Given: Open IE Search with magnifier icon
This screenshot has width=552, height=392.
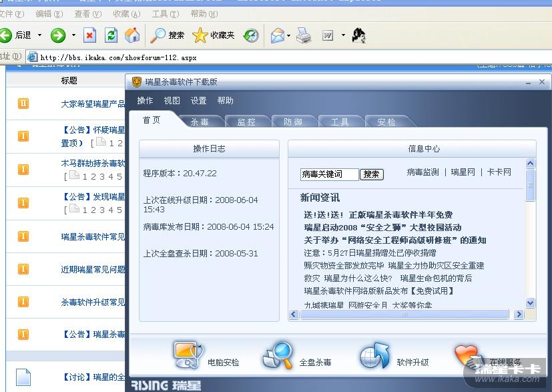Looking at the screenshot, I should (x=158, y=35).
